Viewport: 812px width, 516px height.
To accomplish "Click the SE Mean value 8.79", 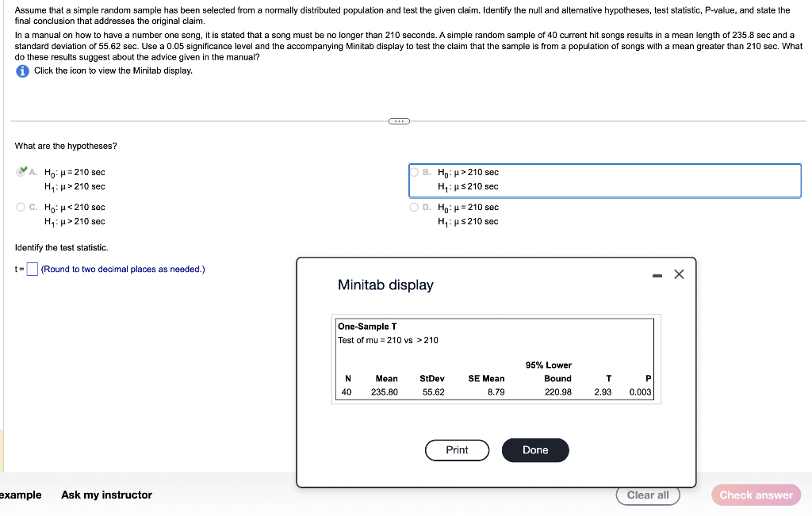I will 496,392.
